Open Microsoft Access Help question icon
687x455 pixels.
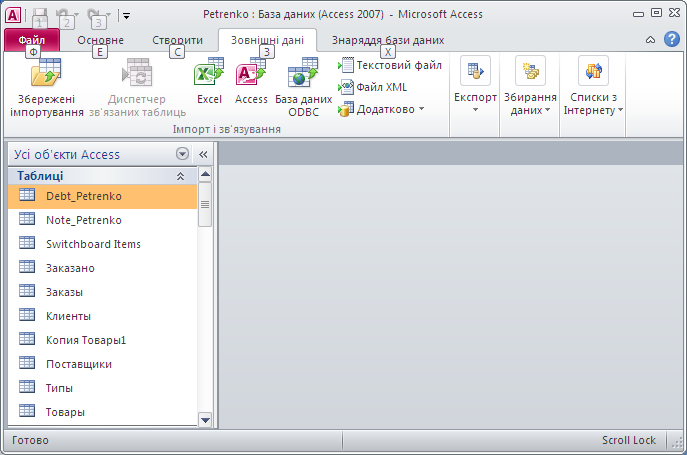tap(672, 40)
